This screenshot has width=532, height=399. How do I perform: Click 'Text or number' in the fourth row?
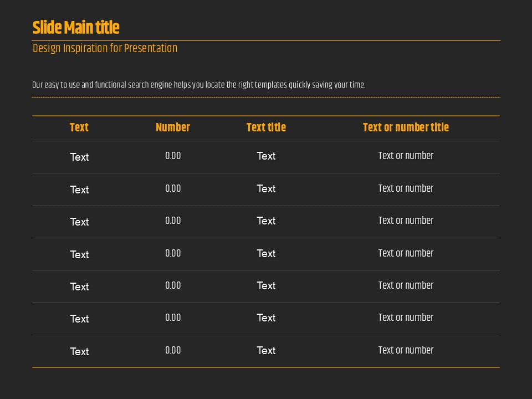(406, 253)
